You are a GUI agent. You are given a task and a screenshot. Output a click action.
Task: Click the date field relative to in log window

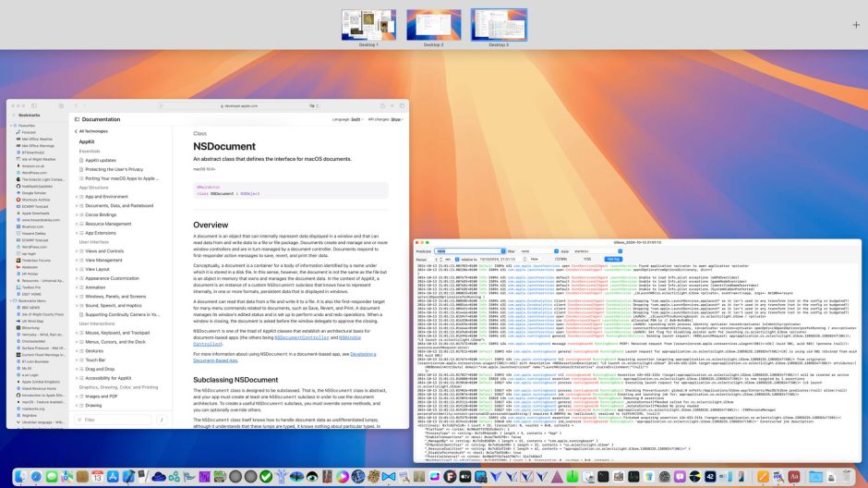[x=497, y=259]
